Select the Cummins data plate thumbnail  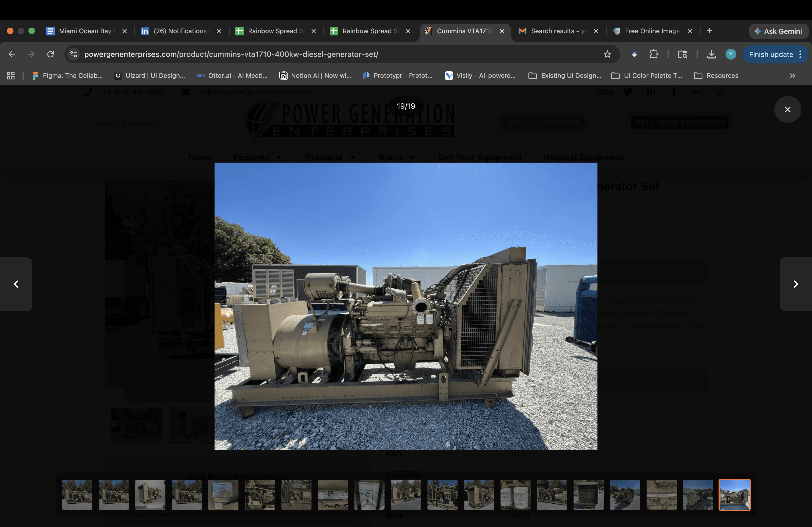223,495
